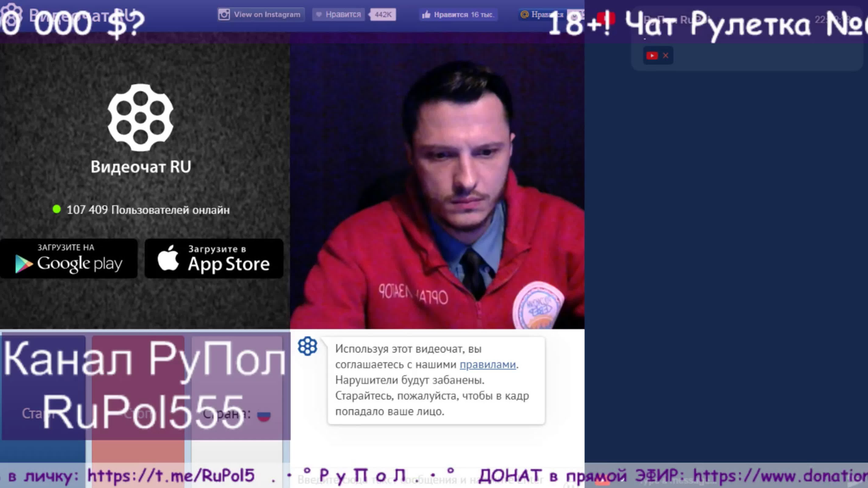Click the Instagram camera icon
The image size is (868, 488).
(224, 14)
